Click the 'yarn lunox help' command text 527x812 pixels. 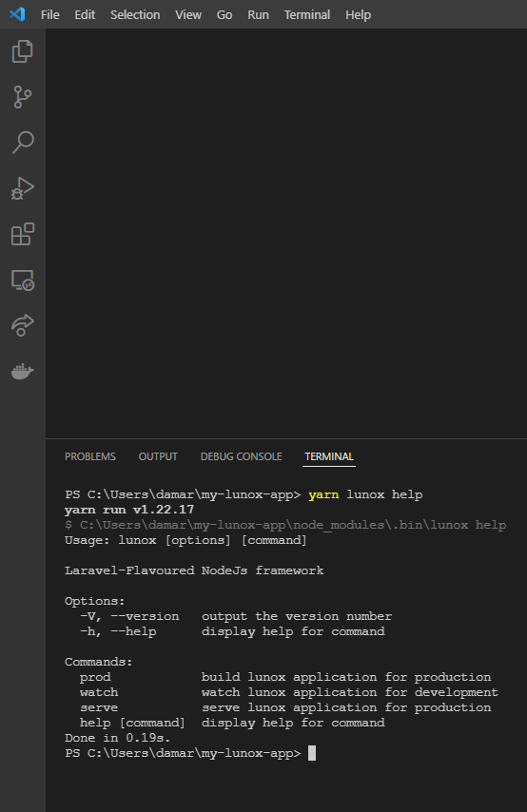[365, 494]
